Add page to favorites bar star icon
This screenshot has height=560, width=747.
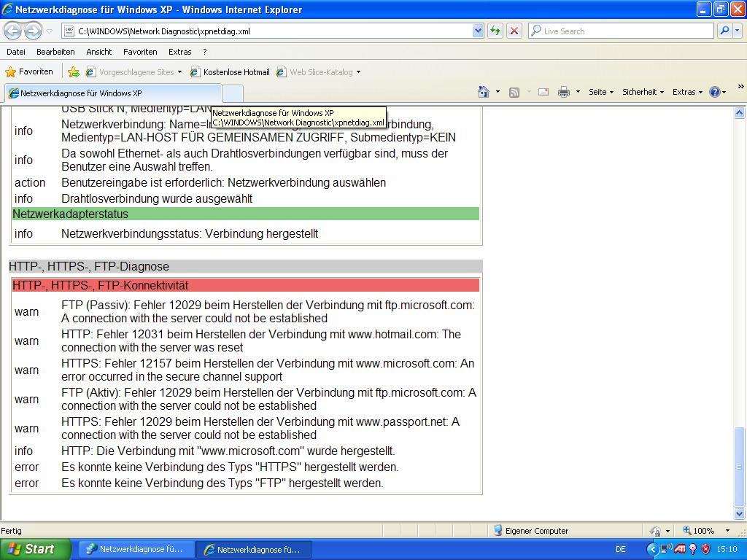pyautogui.click(x=74, y=72)
